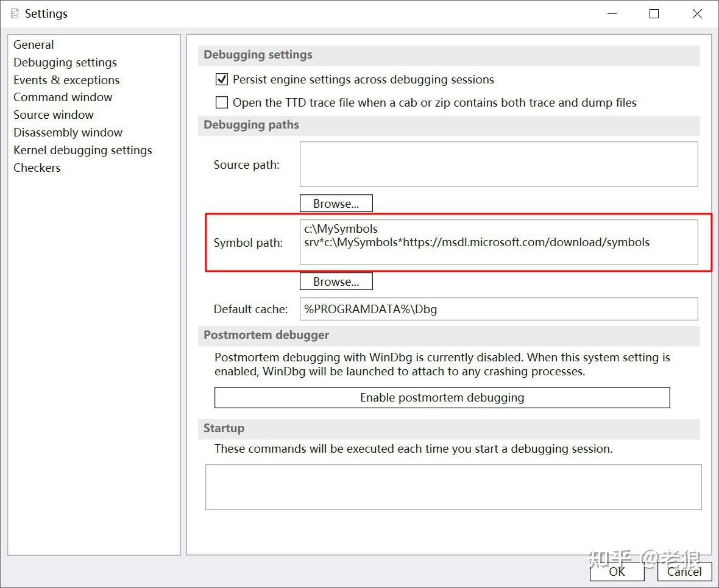Dismiss the dialog with Cancel
The image size is (719, 588).
point(684,572)
